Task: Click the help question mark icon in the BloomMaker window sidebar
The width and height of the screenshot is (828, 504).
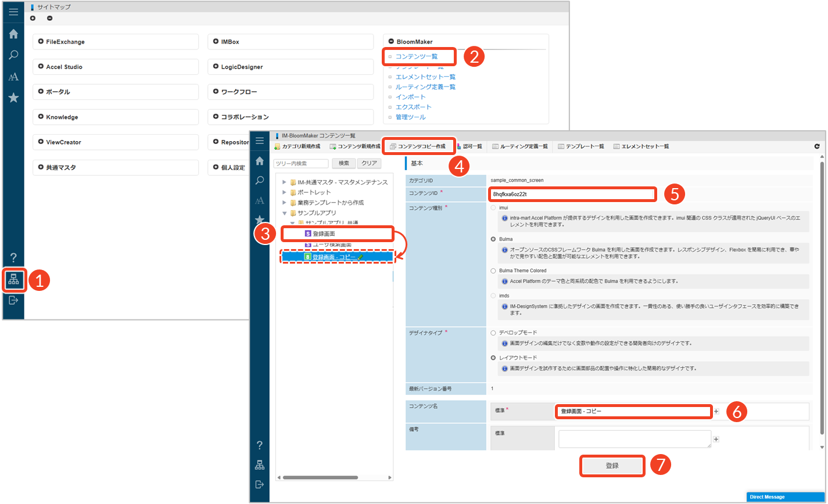Action: (259, 445)
